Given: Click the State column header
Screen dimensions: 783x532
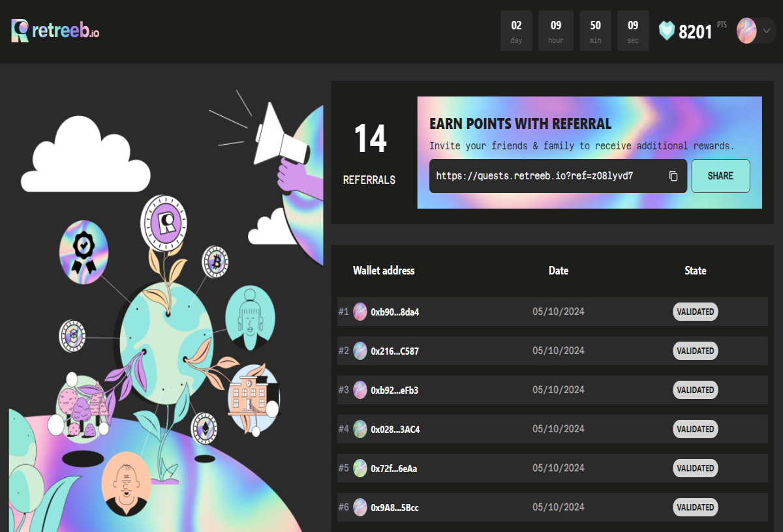Looking at the screenshot, I should (x=696, y=271).
